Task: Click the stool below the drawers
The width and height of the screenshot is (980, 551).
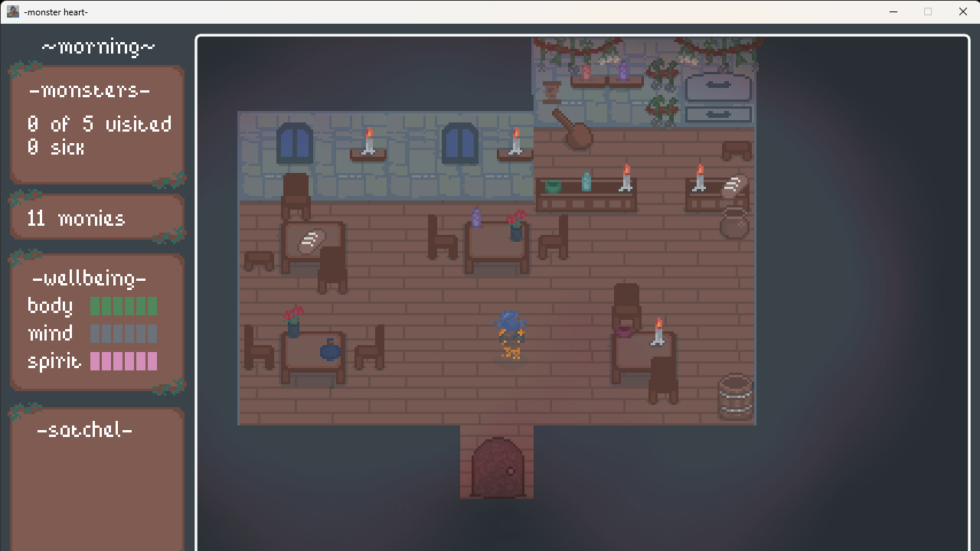Action: pyautogui.click(x=737, y=150)
